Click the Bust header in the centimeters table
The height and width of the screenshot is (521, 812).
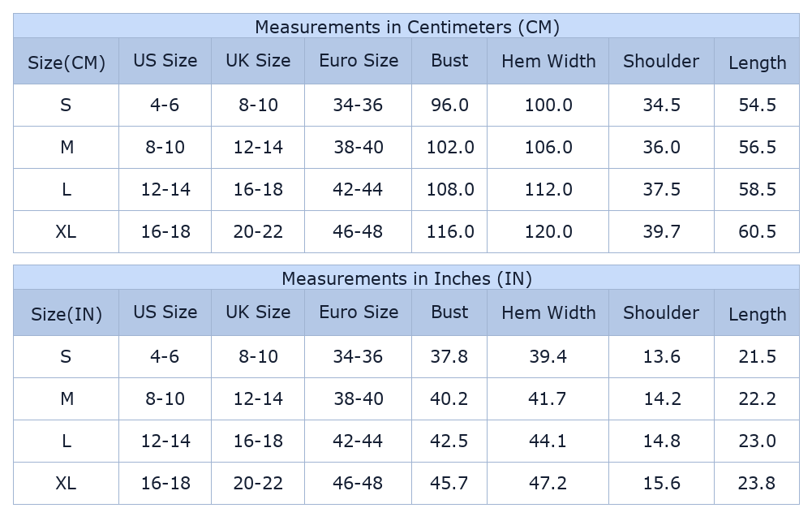[x=449, y=61]
